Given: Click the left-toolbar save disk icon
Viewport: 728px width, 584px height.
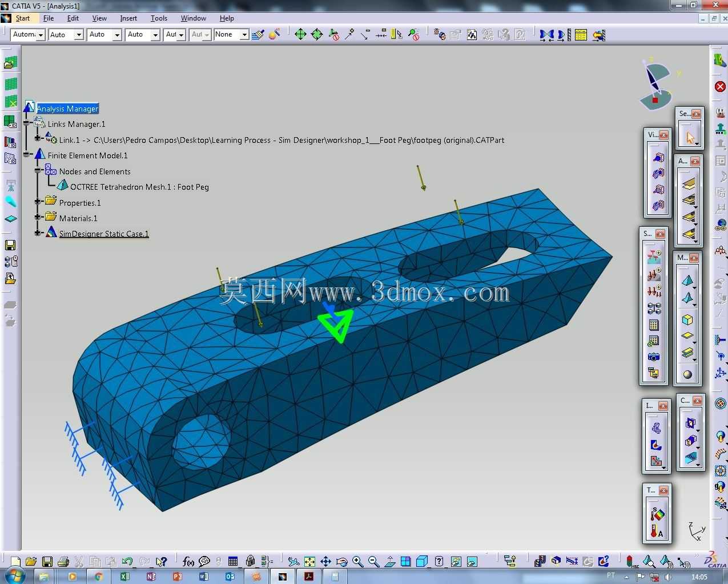Looking at the screenshot, I should pyautogui.click(x=10, y=245).
